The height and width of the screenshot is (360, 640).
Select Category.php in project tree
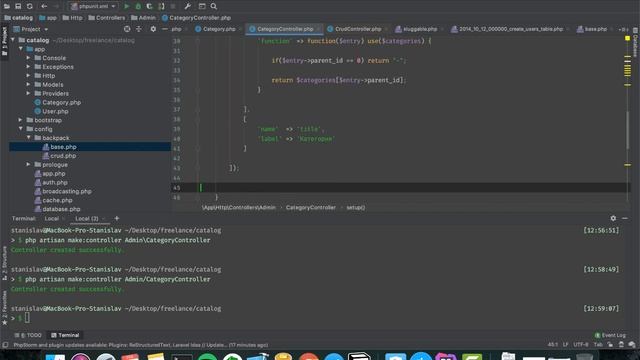(x=58, y=102)
